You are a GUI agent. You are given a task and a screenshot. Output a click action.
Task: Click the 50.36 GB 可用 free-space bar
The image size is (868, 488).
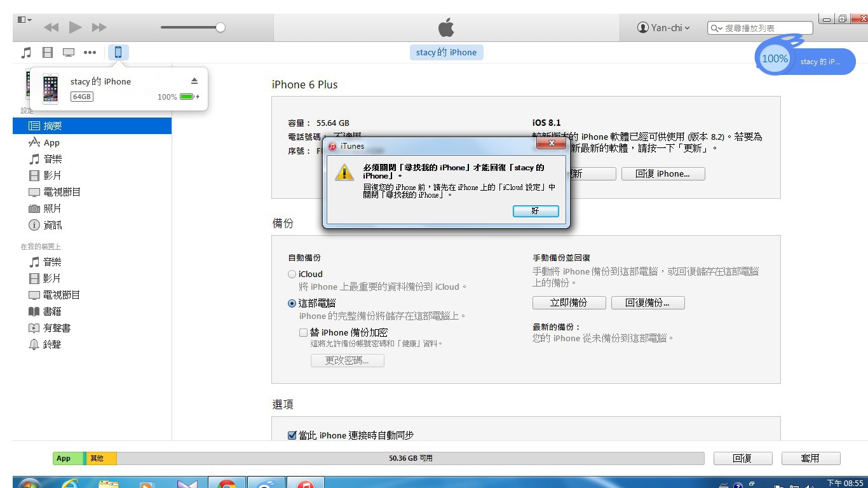click(410, 458)
